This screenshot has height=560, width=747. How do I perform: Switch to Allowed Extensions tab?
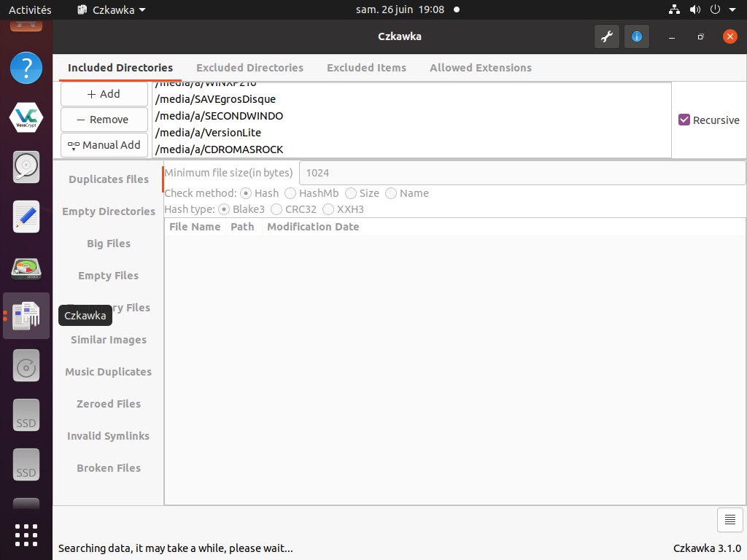[x=481, y=68]
